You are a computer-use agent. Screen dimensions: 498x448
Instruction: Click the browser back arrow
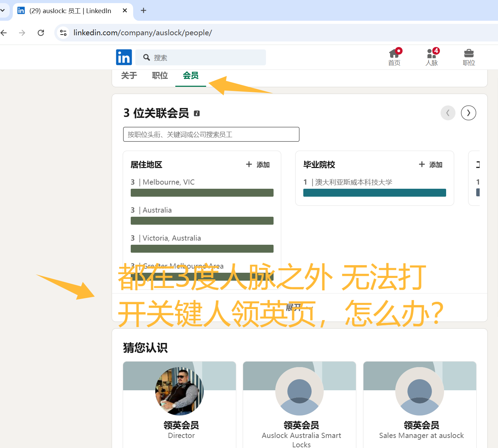[4, 33]
